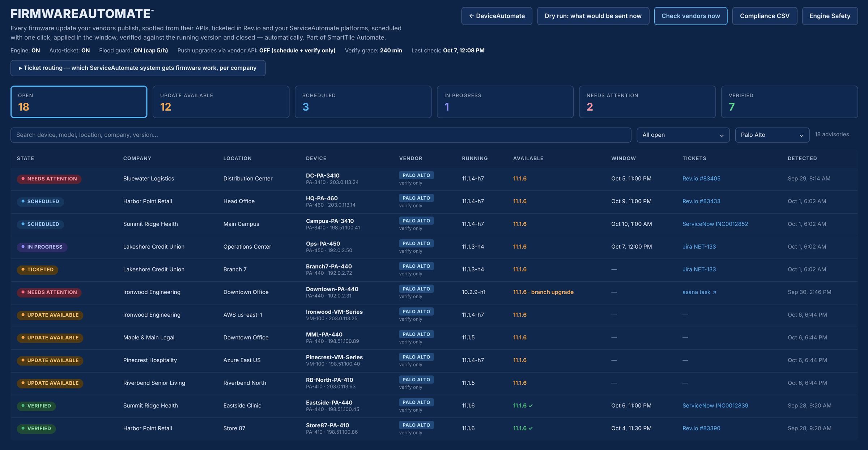
Task: Click Check vendors now button
Action: pyautogui.click(x=690, y=16)
